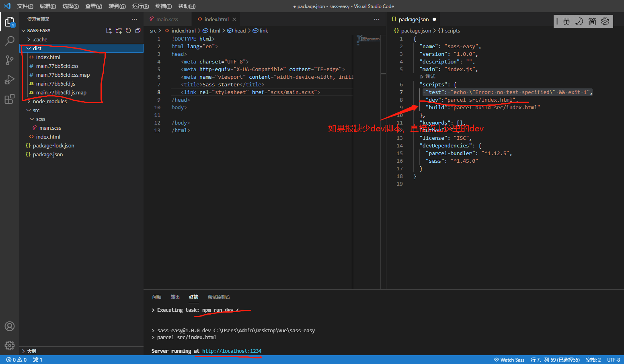Click the 调试 code lens above scripts
Screen dimensions: 624x364
[x=430, y=76]
